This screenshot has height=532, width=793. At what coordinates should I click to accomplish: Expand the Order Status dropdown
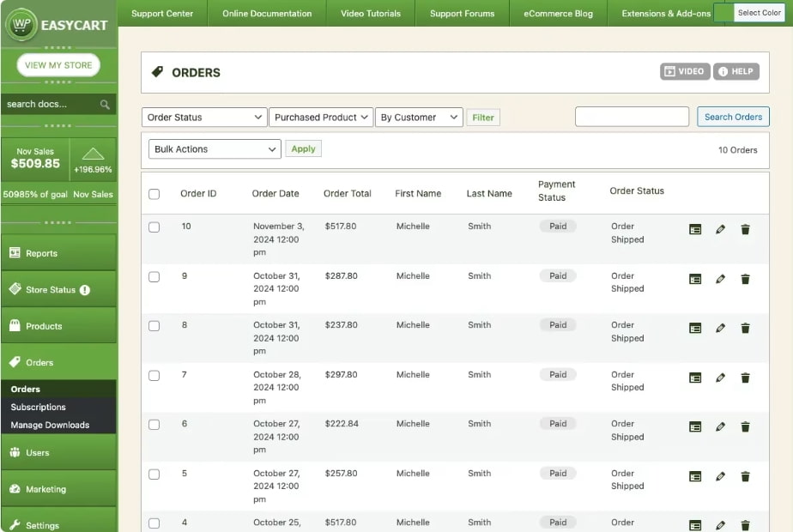coord(204,118)
